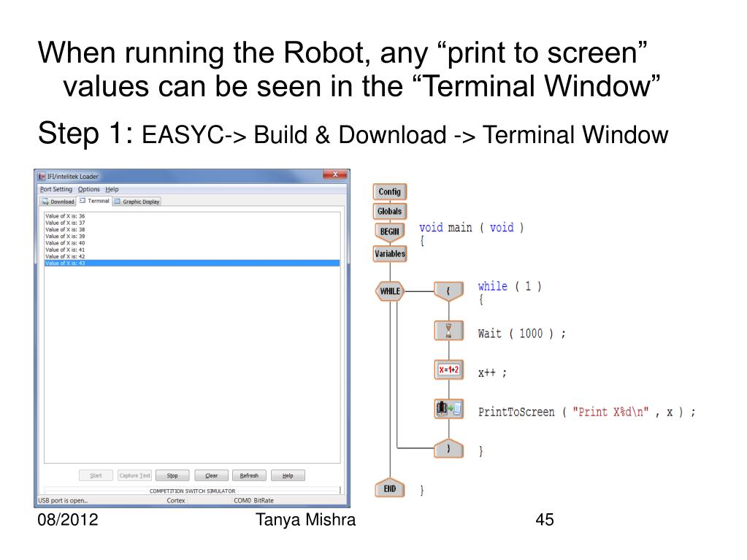Click the closing brace loop block
The image size is (747, 560).
click(449, 448)
